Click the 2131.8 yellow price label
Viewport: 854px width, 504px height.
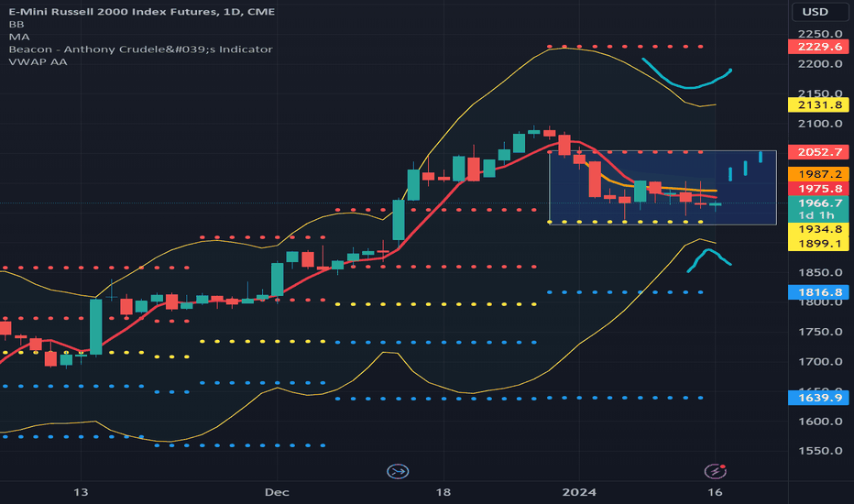pos(818,104)
